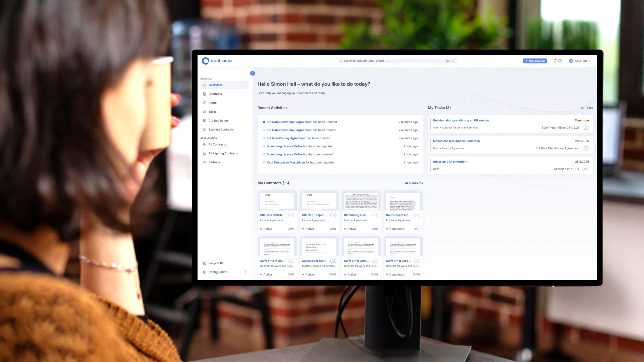Open the help question mark icon
The width and height of the screenshot is (644, 362).
[x=560, y=61]
